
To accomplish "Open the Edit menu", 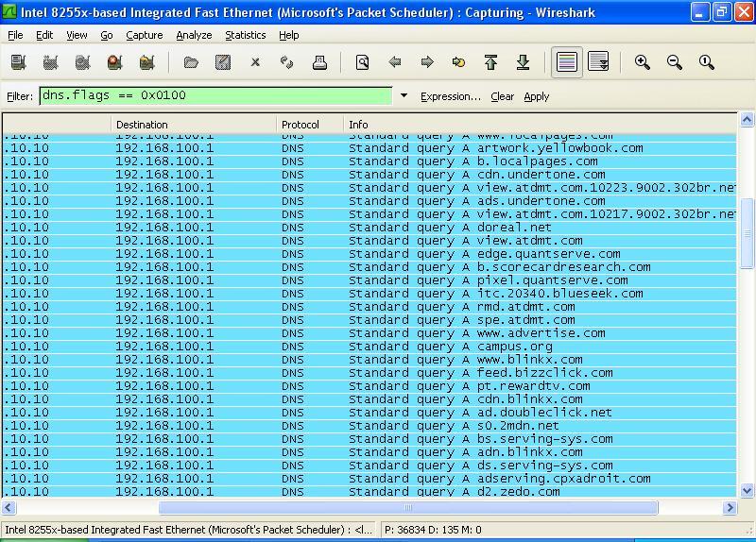I will pos(44,35).
